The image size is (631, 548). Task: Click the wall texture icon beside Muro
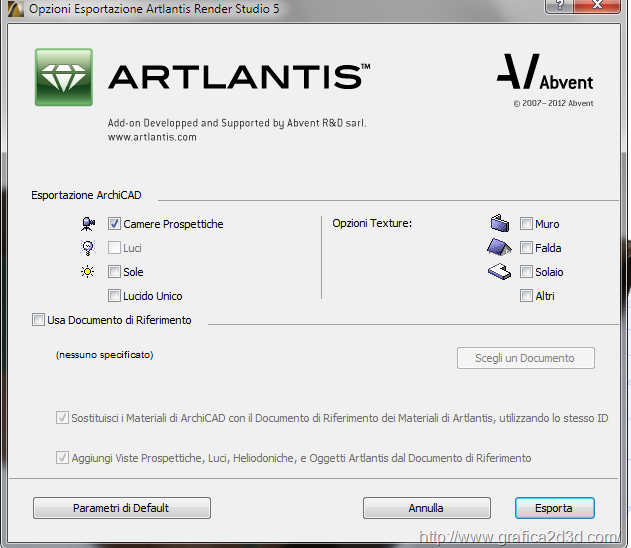pyautogui.click(x=500, y=224)
